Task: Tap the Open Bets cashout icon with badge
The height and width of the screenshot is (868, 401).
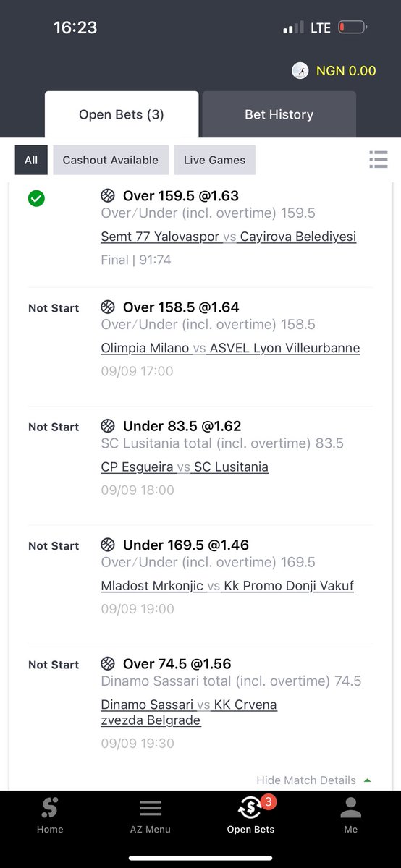Action: point(250,807)
